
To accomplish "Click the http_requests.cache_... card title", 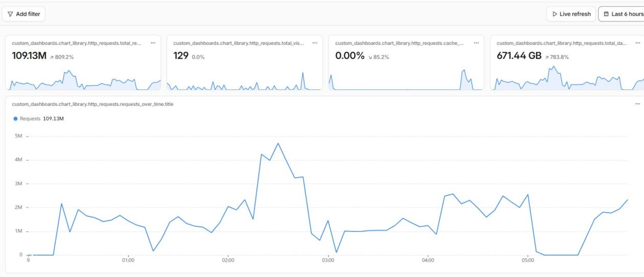I will tap(400, 43).
